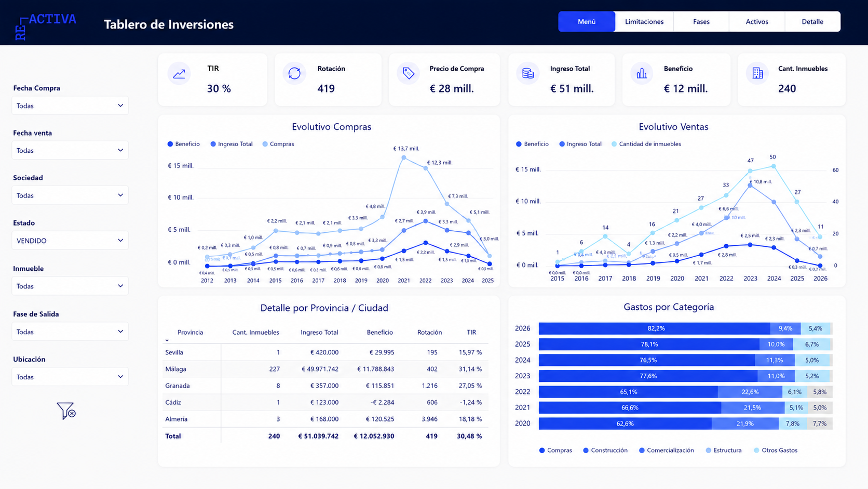Viewport: 868px width, 489px height.
Task: Click the 77,6% bar segment for 2023
Action: [x=648, y=376]
